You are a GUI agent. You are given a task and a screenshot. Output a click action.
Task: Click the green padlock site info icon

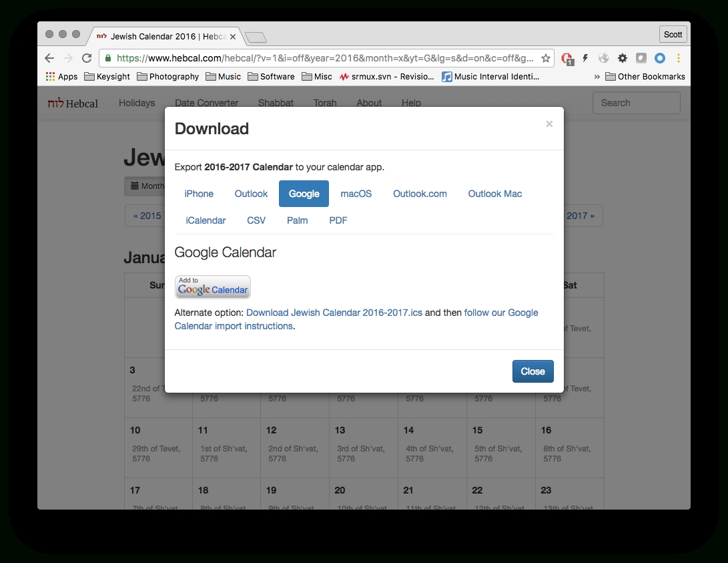[x=108, y=58]
